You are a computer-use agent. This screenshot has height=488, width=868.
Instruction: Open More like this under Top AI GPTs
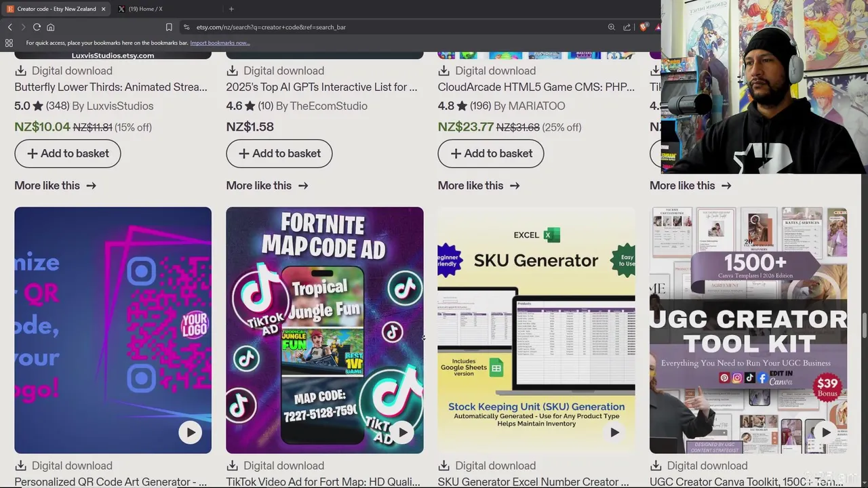pos(267,185)
